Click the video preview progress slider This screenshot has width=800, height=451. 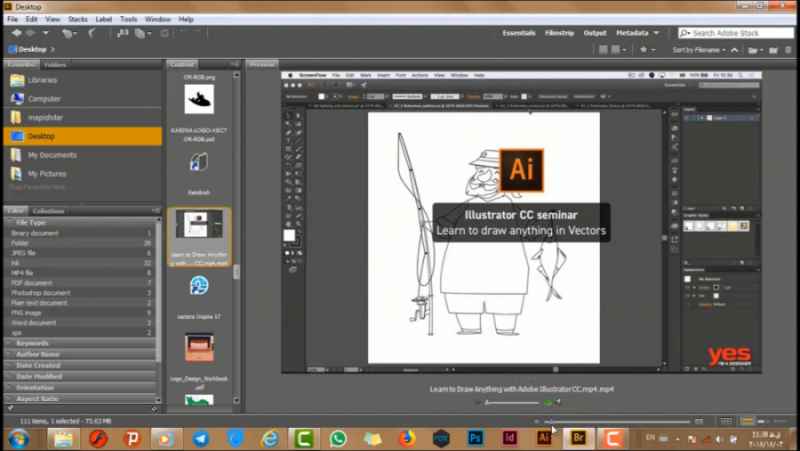[x=512, y=403]
